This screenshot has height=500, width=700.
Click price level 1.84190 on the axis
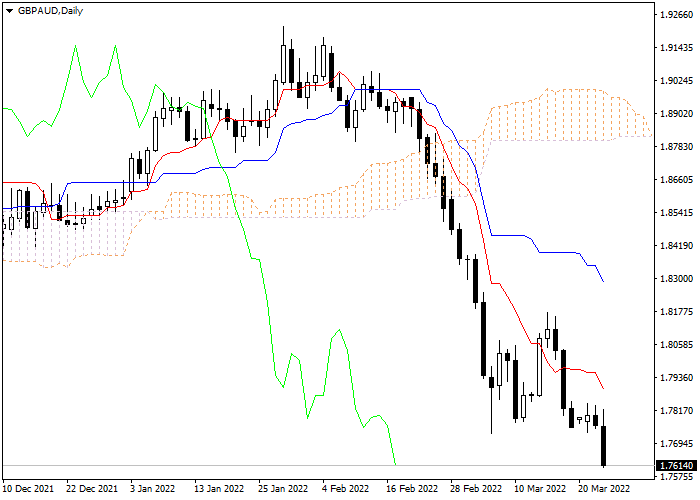677,246
